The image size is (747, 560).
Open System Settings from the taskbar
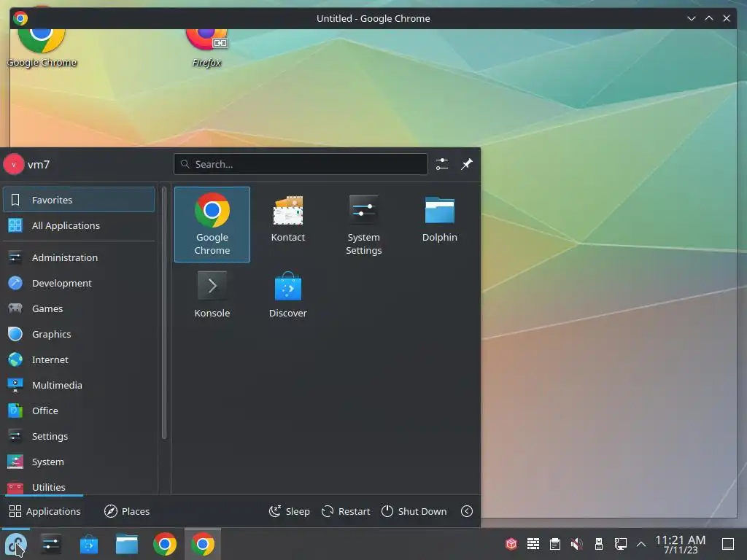click(51, 544)
